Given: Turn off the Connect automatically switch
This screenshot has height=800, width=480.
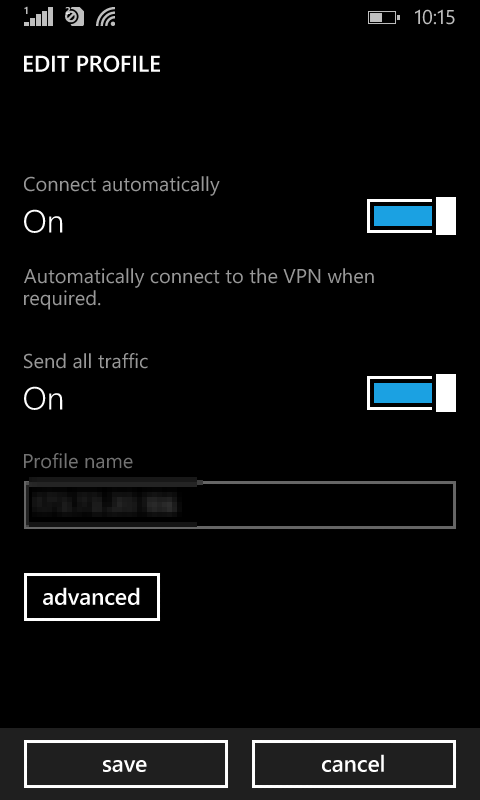Looking at the screenshot, I should [411, 215].
